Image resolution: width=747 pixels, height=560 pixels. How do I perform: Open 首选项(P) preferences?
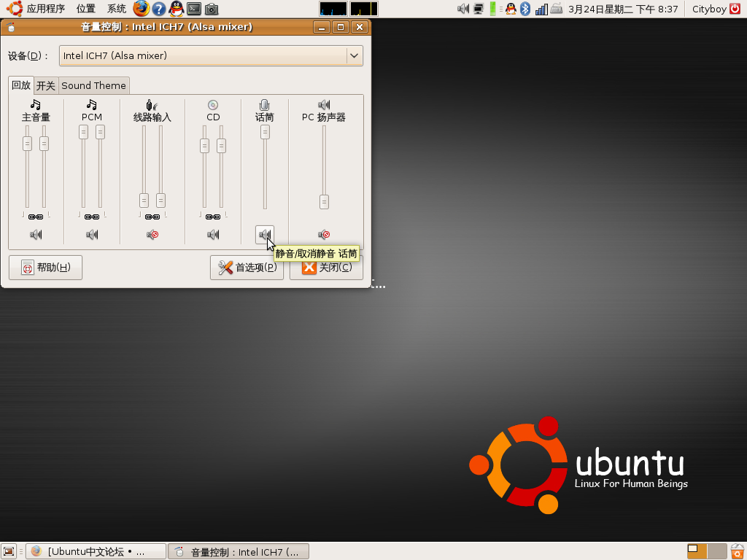pos(247,268)
